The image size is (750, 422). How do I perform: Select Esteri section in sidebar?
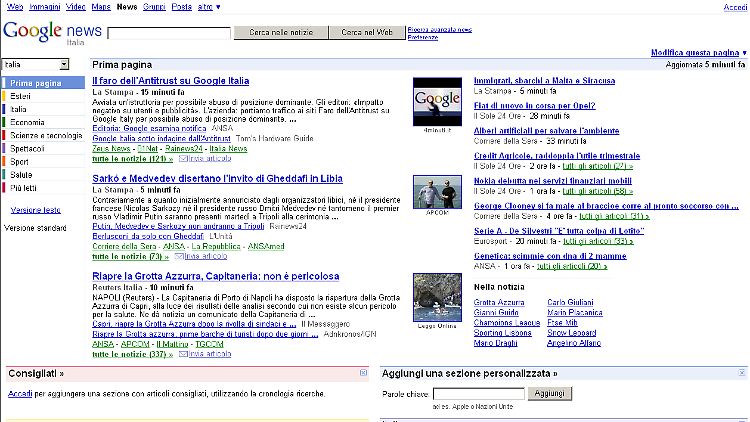point(21,95)
